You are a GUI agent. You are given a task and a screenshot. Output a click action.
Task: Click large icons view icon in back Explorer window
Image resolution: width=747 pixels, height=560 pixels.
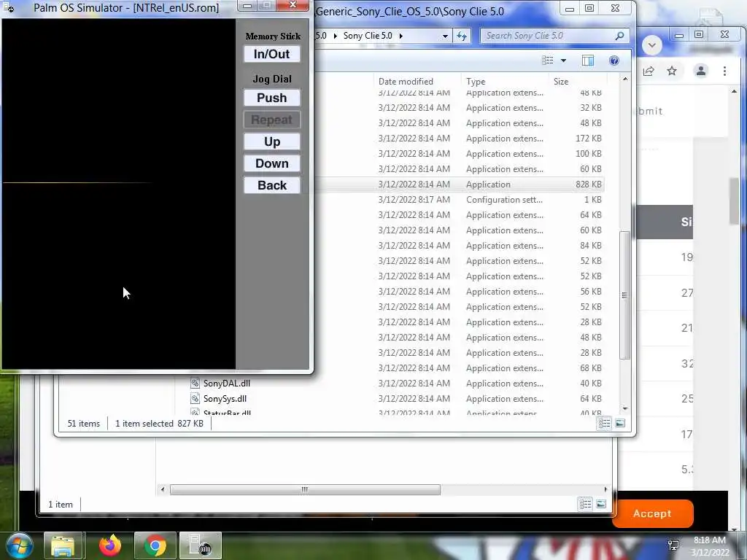(601, 504)
